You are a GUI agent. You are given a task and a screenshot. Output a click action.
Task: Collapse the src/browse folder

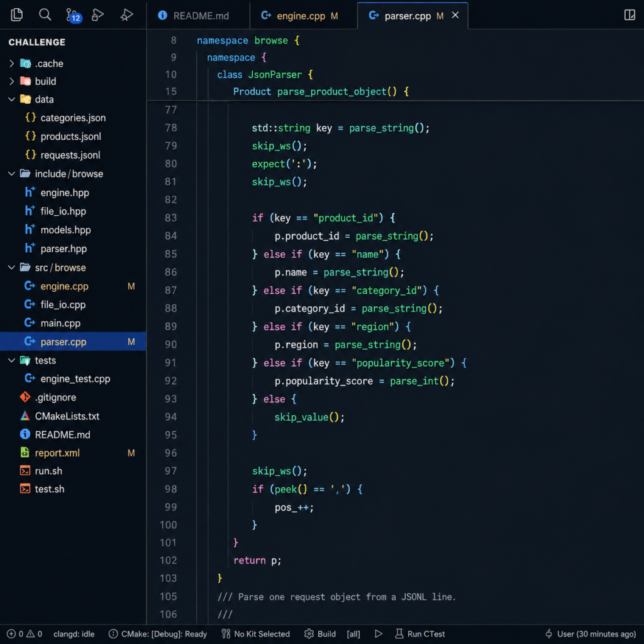tap(11, 267)
